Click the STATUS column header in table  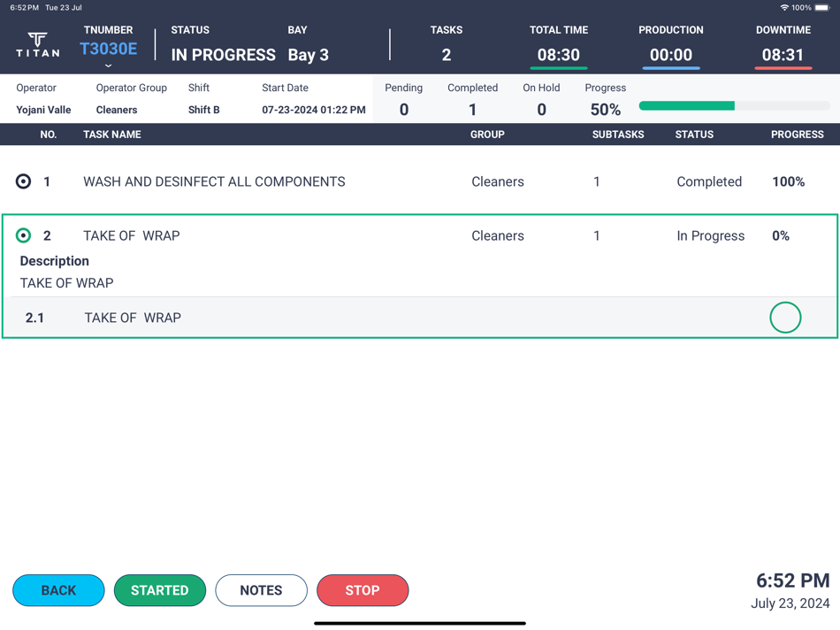(x=694, y=134)
